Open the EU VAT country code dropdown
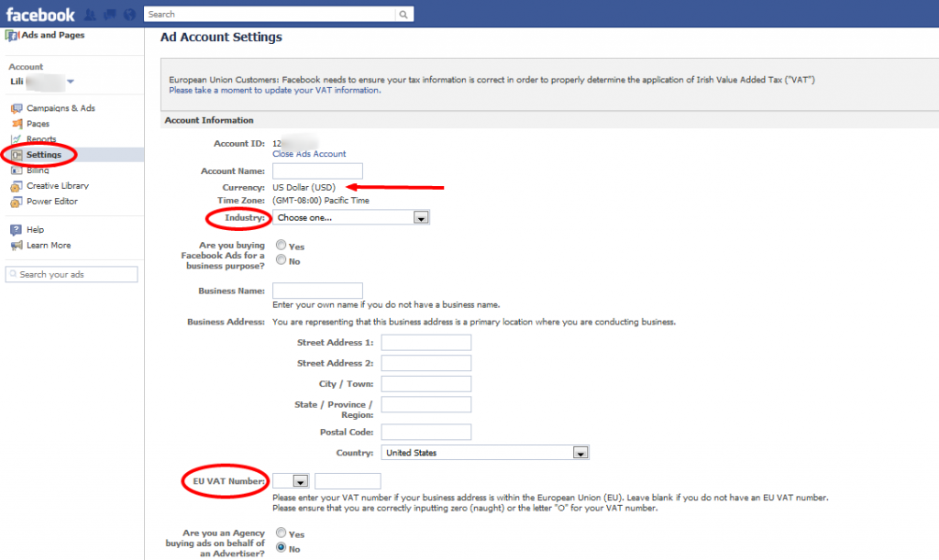939x560 pixels. (291, 481)
